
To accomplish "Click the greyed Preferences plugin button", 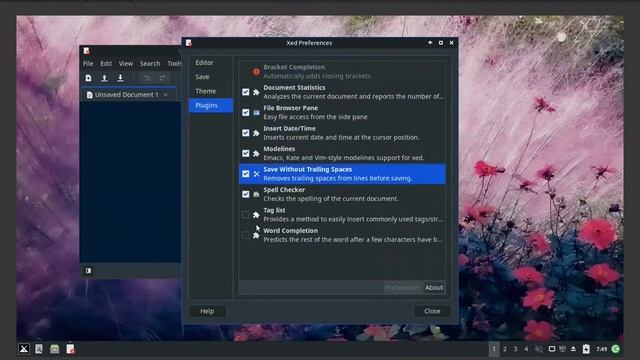I will click(x=402, y=287).
